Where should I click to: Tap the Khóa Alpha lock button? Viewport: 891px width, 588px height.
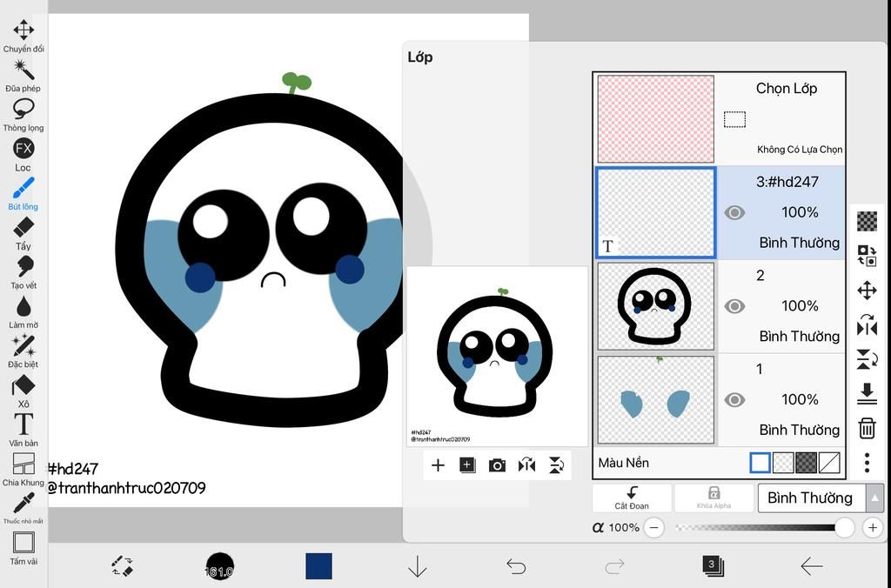pyautogui.click(x=713, y=498)
